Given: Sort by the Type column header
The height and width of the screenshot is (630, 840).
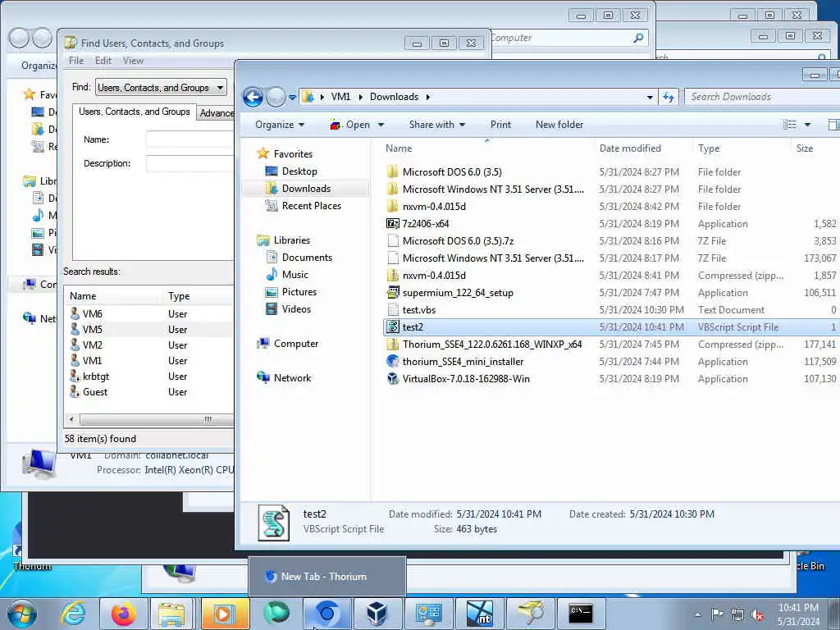Looking at the screenshot, I should coord(708,148).
